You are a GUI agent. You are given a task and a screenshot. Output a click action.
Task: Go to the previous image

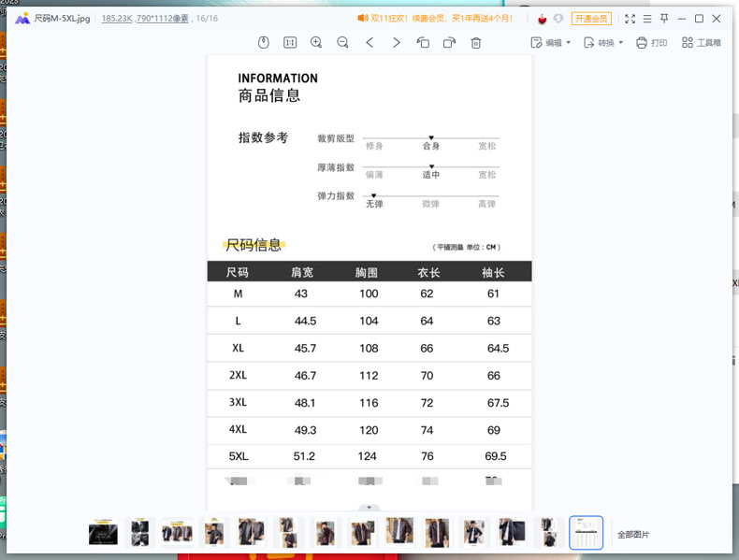click(369, 43)
